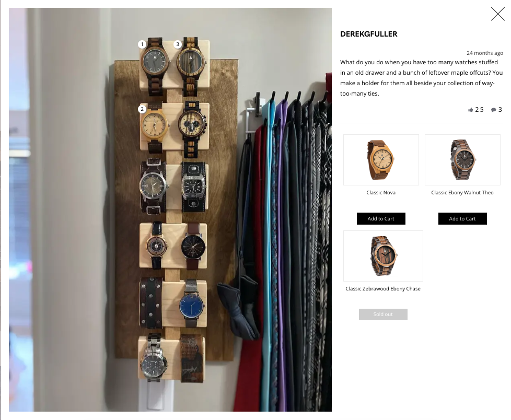Click the 24 months ago timestamp
The width and height of the screenshot is (511, 420).
[484, 53]
